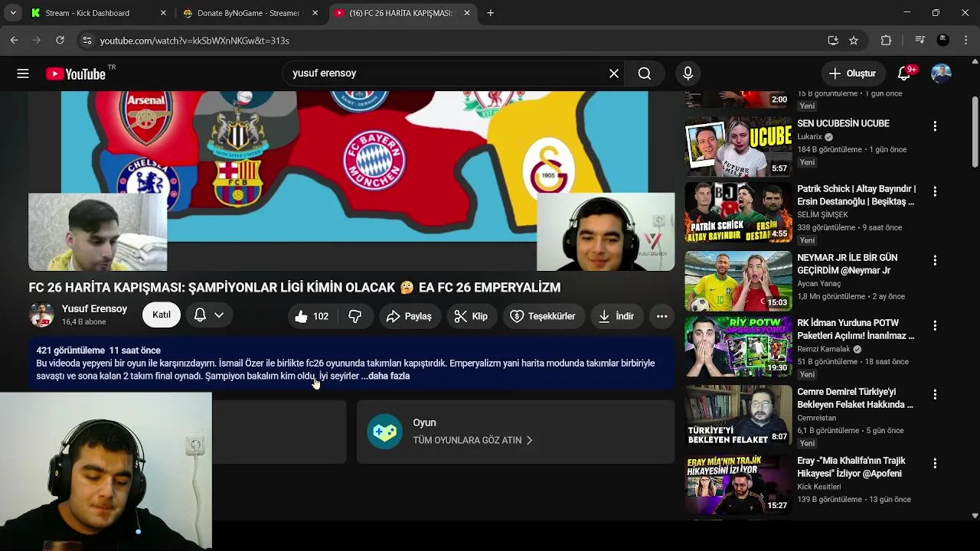Open Cemre Demirel Türkiye'yi Bekleyen Felaket title

click(x=855, y=398)
